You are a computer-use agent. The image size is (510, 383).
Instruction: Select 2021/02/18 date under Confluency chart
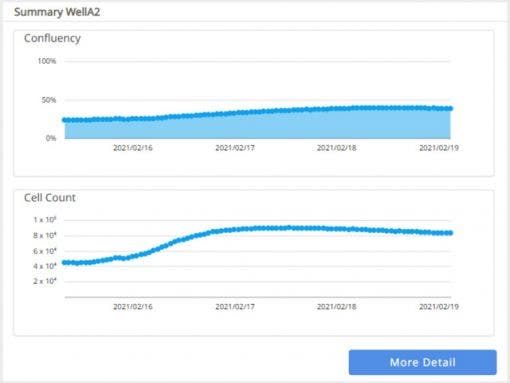coord(337,148)
